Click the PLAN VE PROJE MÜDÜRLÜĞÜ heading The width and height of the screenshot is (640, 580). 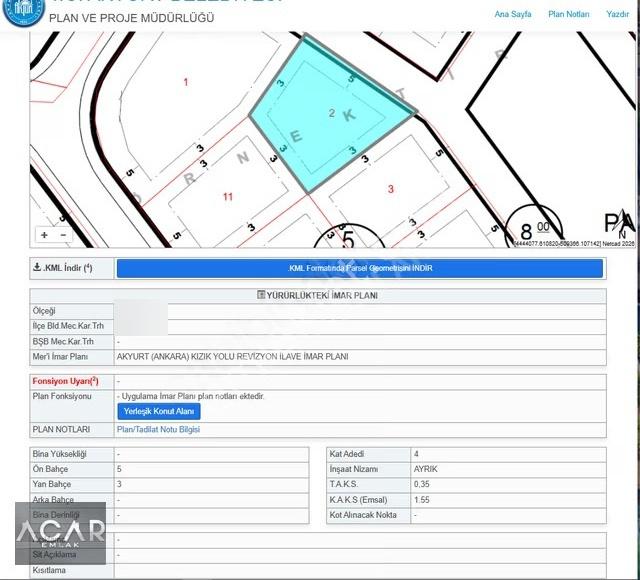(131, 18)
